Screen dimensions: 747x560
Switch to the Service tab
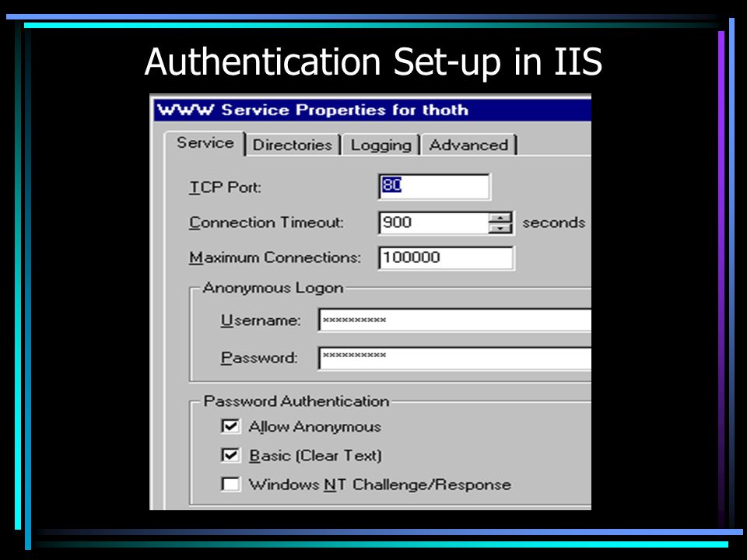tap(205, 143)
